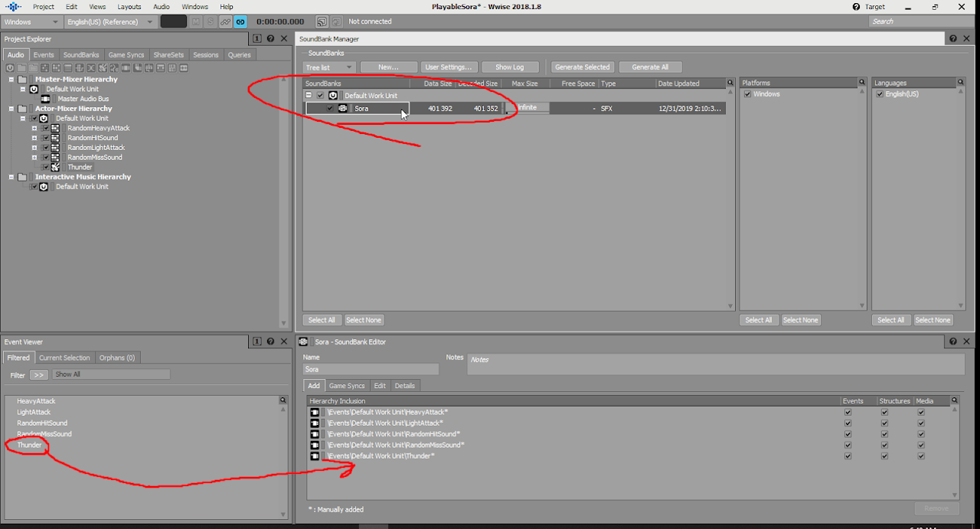Click the Infinite Max Size cell for Sora
Screen dimensions: 980x529
(x=528, y=108)
